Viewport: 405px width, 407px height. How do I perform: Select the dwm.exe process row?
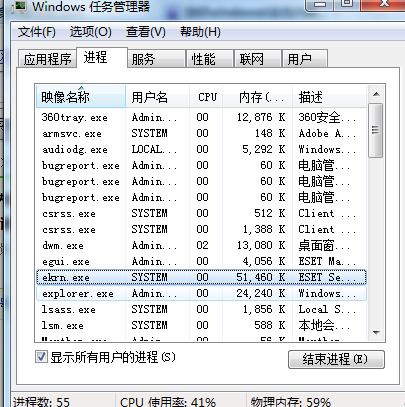201,246
